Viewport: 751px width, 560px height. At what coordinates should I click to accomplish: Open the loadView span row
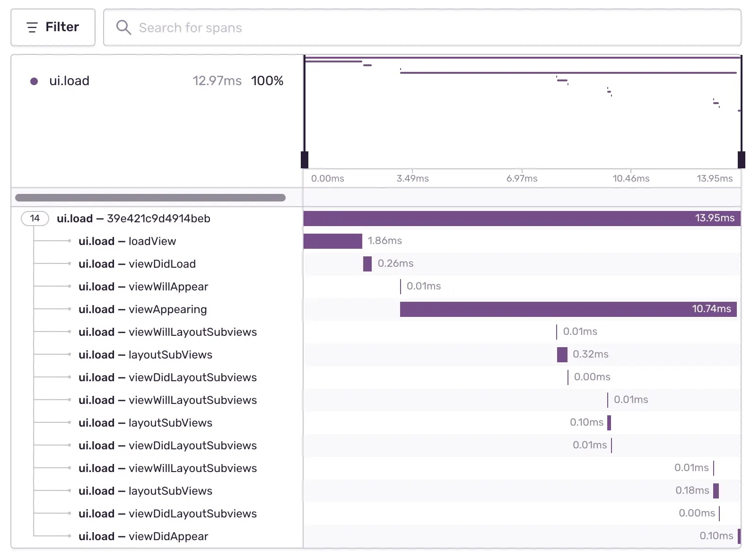click(x=127, y=241)
